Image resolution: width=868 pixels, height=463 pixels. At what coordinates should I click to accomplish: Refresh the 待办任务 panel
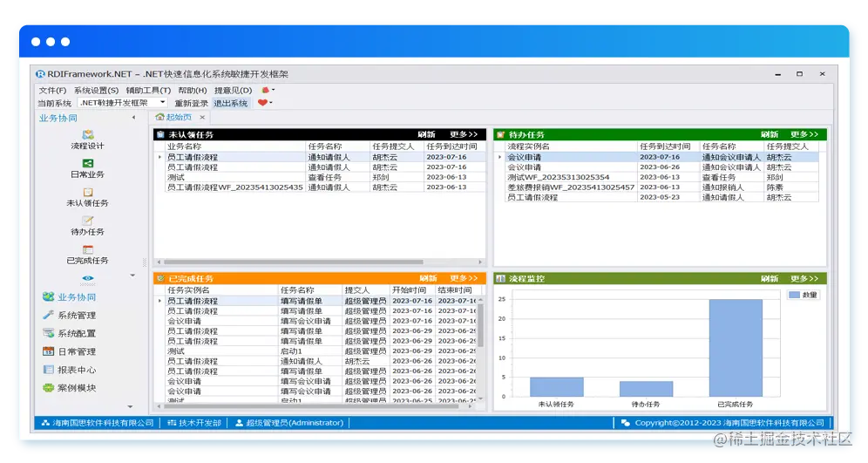pyautogui.click(x=769, y=134)
